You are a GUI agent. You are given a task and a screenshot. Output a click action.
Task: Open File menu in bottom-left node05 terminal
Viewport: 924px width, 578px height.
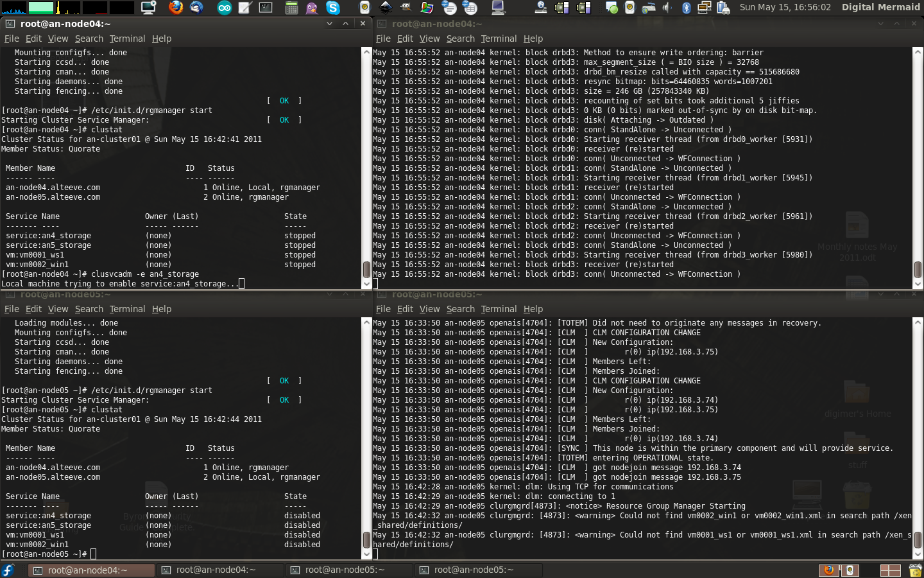[12, 309]
